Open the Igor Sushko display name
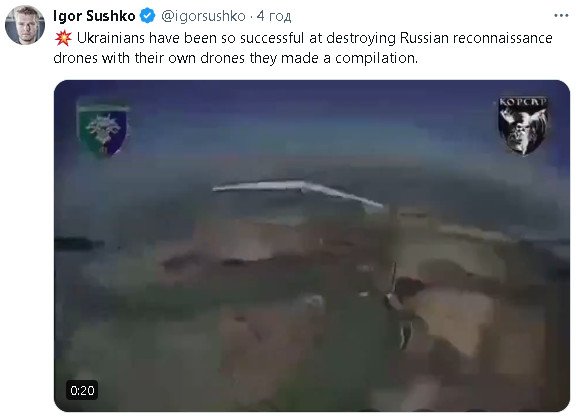The width and height of the screenshot is (583, 416). tap(94, 16)
